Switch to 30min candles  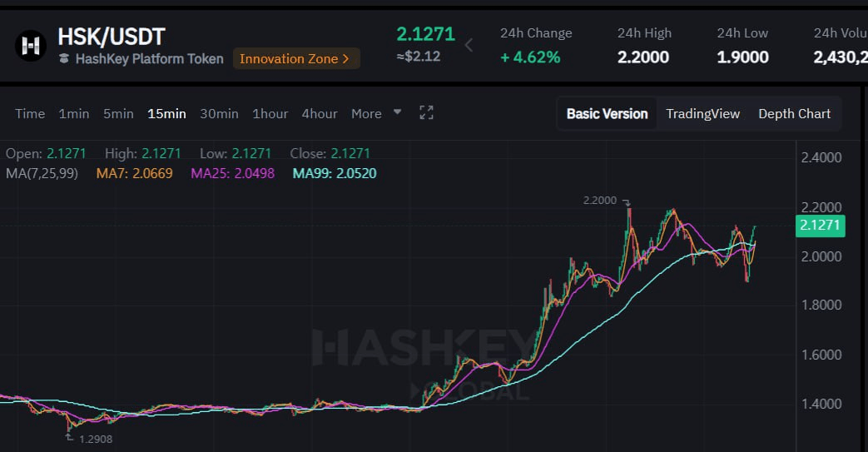pyautogui.click(x=219, y=113)
